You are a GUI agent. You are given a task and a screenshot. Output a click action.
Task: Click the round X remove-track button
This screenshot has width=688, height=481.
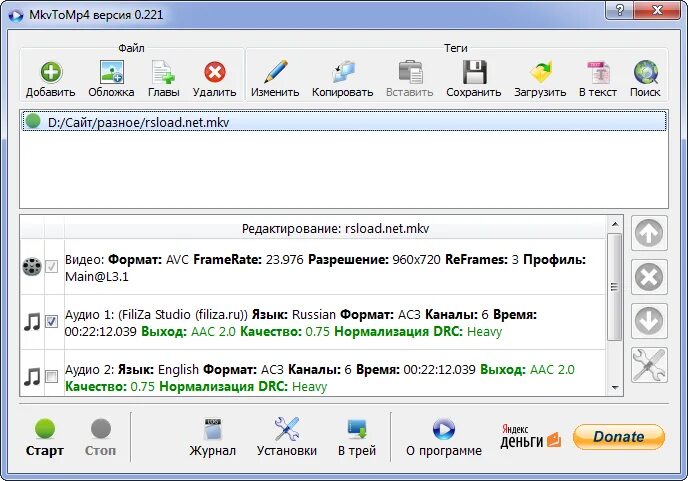point(649,277)
